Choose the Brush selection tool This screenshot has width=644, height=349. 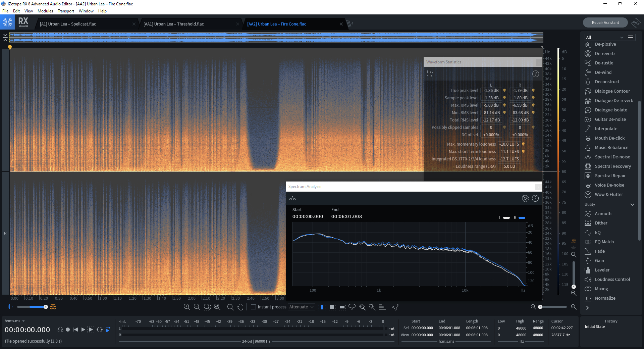point(362,307)
